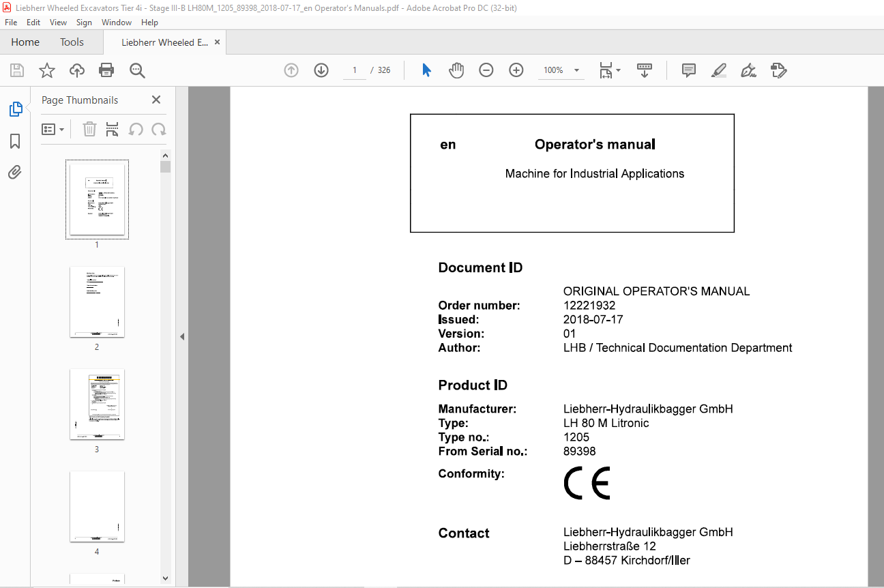Click the Print pages thumbnail toolbar icon

pyautogui.click(x=113, y=129)
